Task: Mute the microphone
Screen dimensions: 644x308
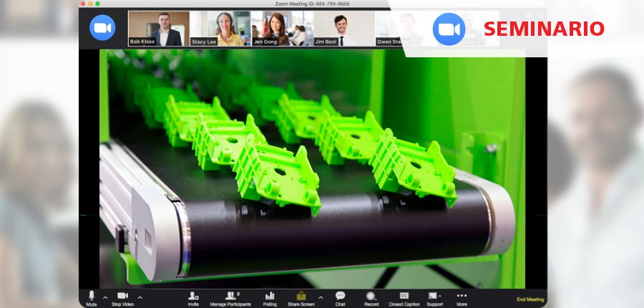Action: 91,297
